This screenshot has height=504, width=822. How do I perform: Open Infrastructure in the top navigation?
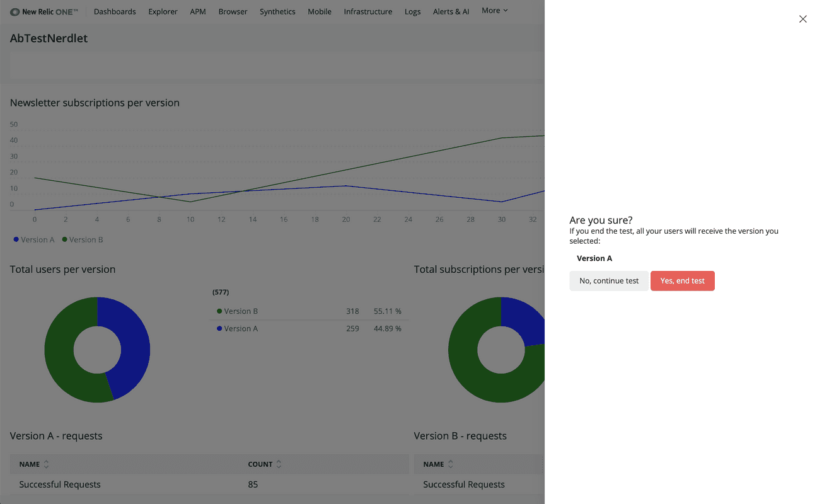(368, 11)
